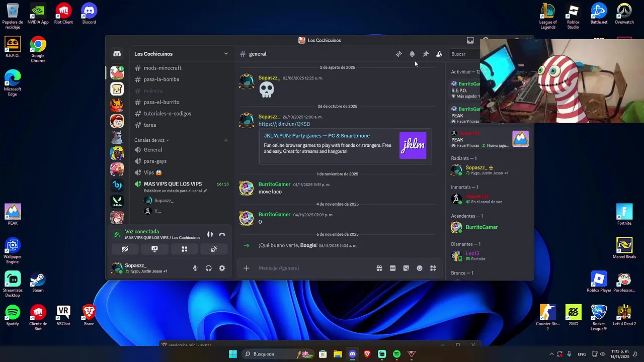Launch an activity from voice panel

point(184,249)
